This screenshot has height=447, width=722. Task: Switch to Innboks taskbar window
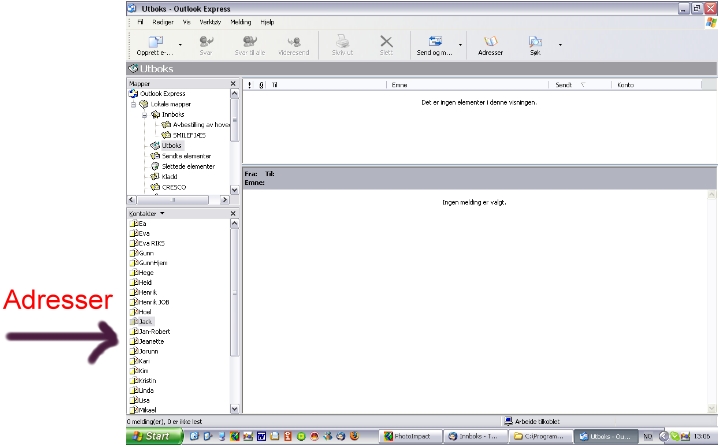tap(475, 436)
